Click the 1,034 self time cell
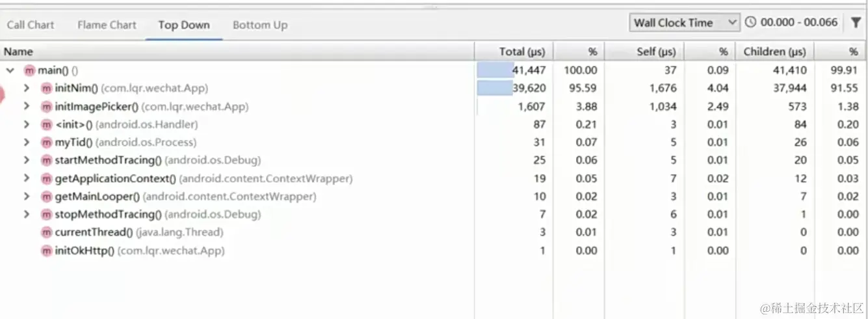868x319 pixels. coord(663,106)
